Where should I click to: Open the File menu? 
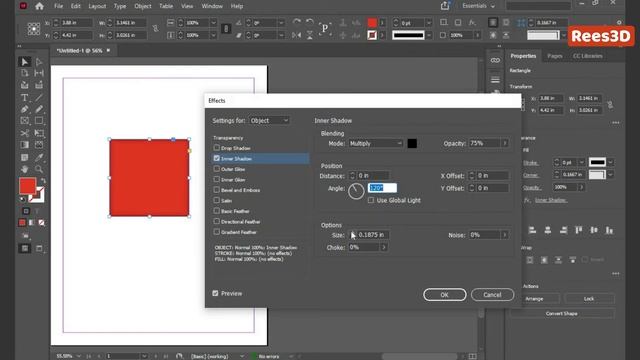(58, 6)
